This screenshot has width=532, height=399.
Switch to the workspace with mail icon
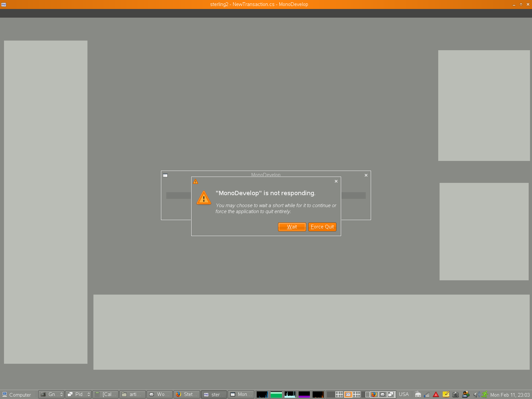(x=383, y=394)
